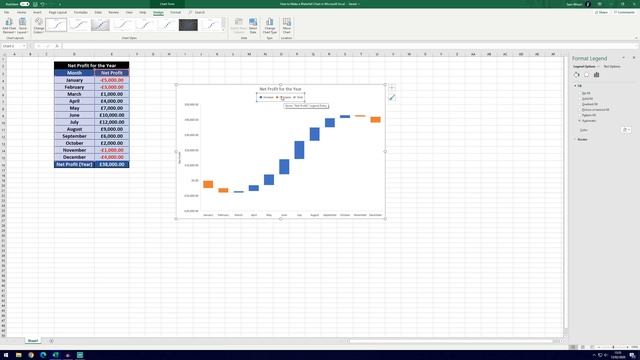
Task: Open Legend Options bar-chart icon
Action: tap(596, 75)
